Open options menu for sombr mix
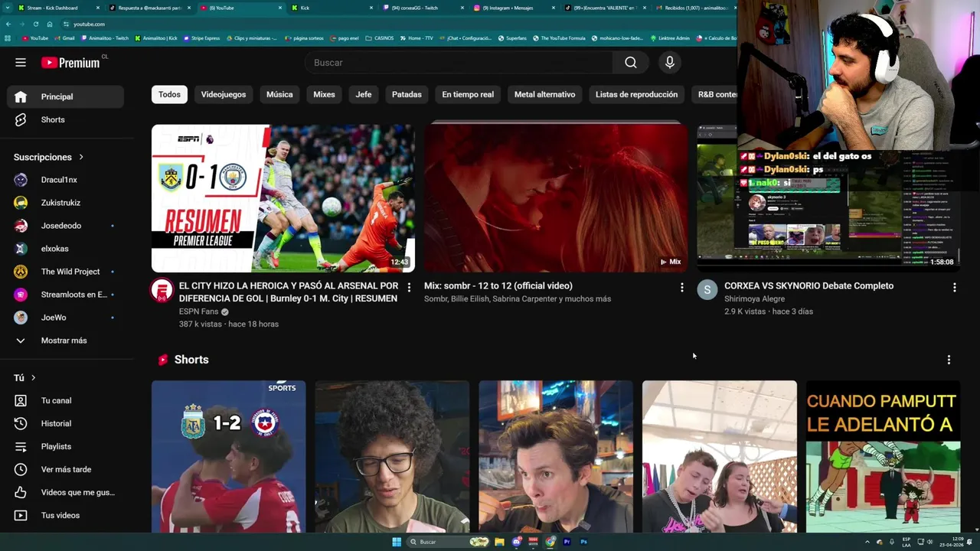 pyautogui.click(x=681, y=287)
